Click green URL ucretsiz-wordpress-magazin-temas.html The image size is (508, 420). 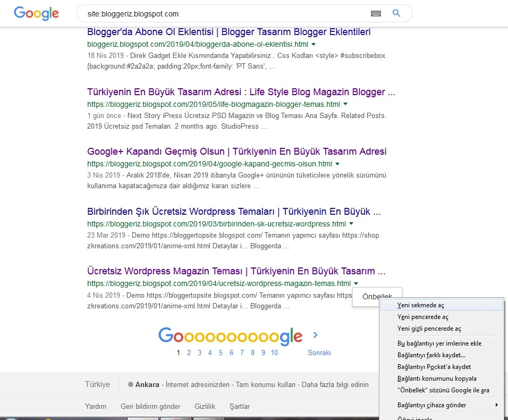219,283
